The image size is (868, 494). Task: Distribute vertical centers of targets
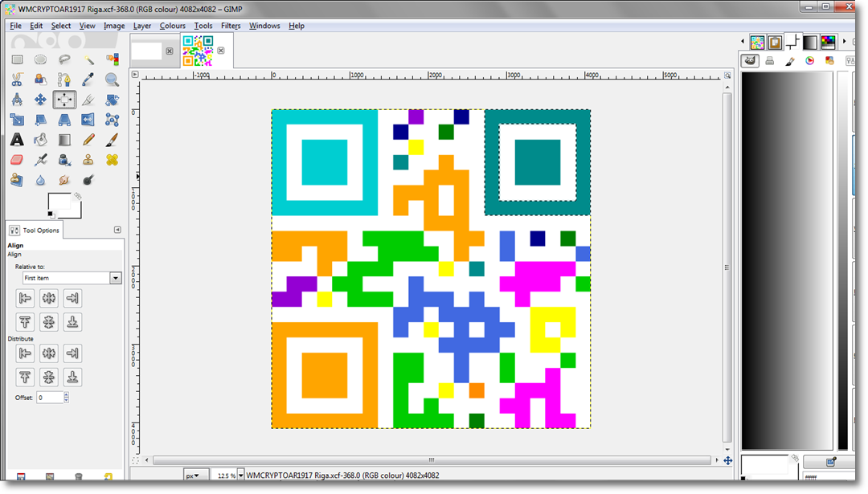pyautogui.click(x=49, y=378)
